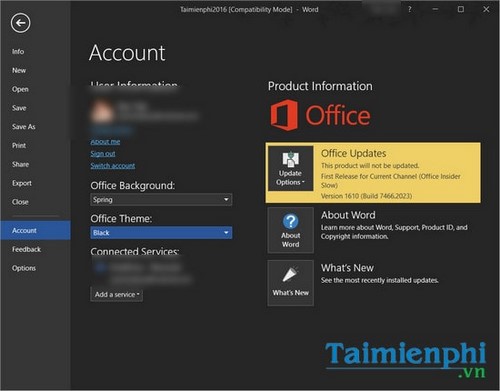Image resolution: width=500 pixels, height=391 pixels.
Task: Click the Product Information heading
Action: (320, 86)
